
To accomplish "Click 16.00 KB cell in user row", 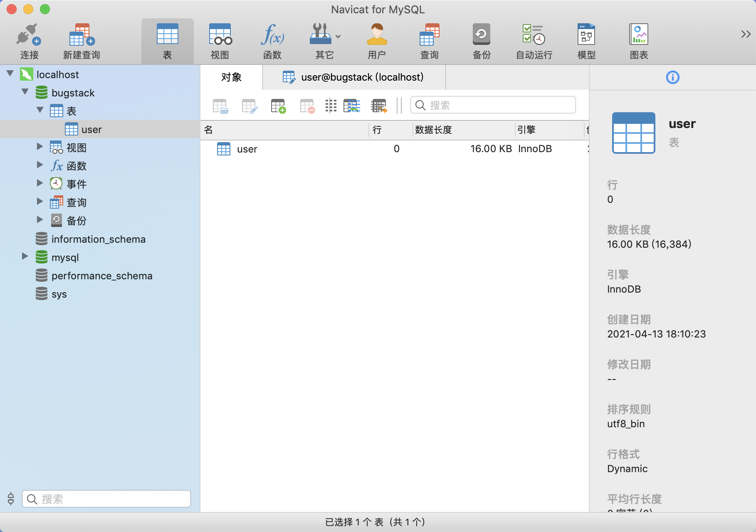I will (491, 149).
